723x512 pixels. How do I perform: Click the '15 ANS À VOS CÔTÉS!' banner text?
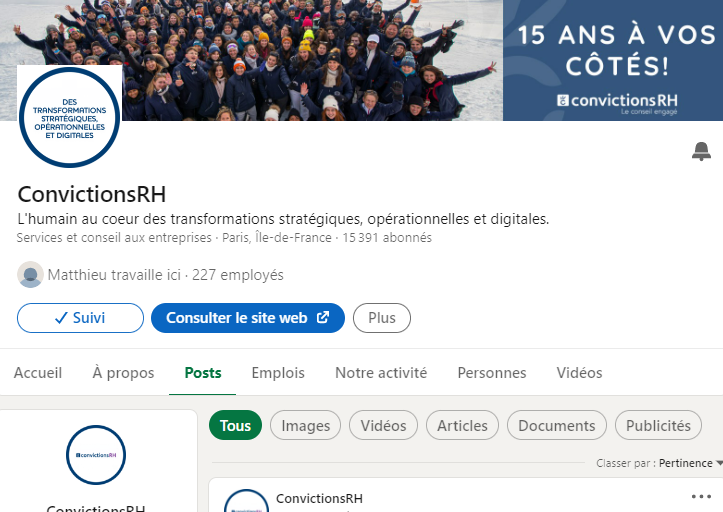(x=616, y=50)
